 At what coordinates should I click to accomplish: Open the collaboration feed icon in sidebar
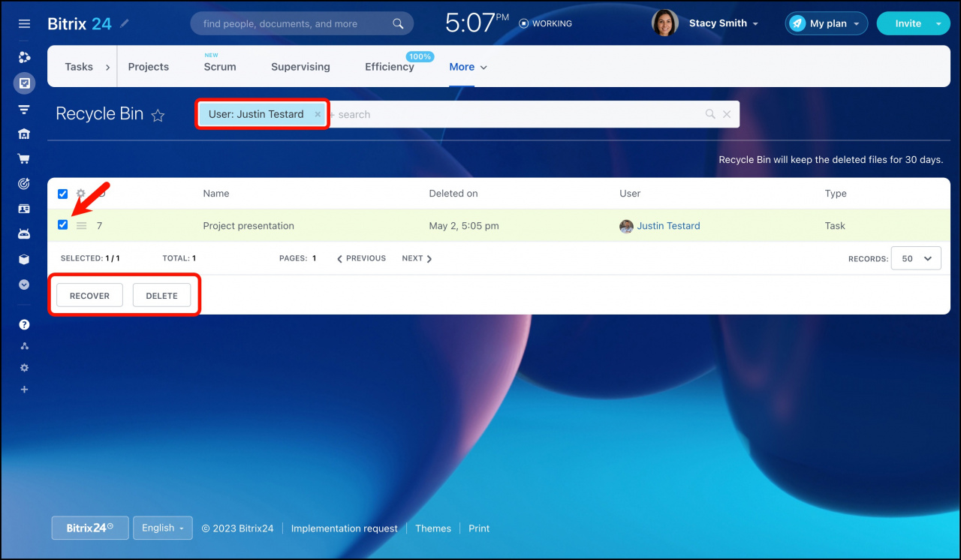24,58
